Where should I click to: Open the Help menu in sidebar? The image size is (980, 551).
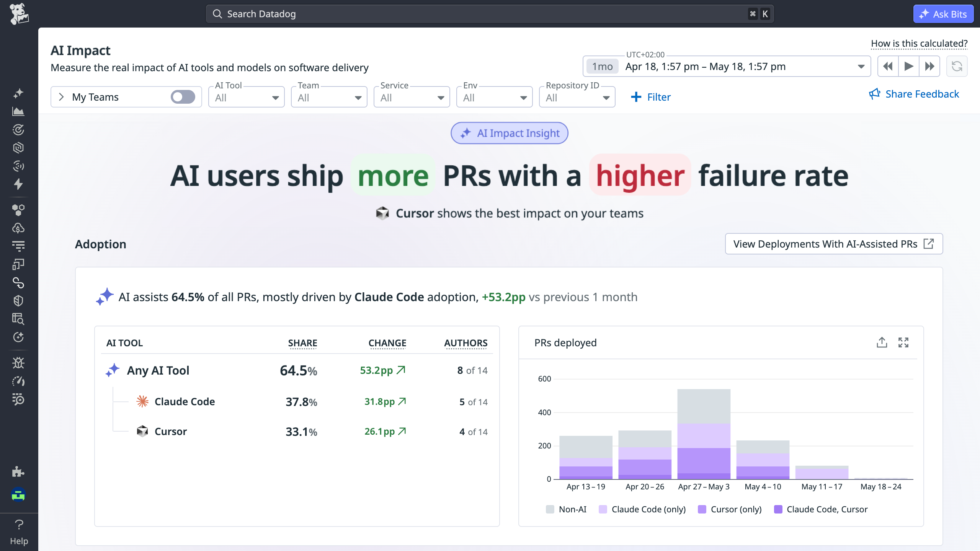(19, 532)
